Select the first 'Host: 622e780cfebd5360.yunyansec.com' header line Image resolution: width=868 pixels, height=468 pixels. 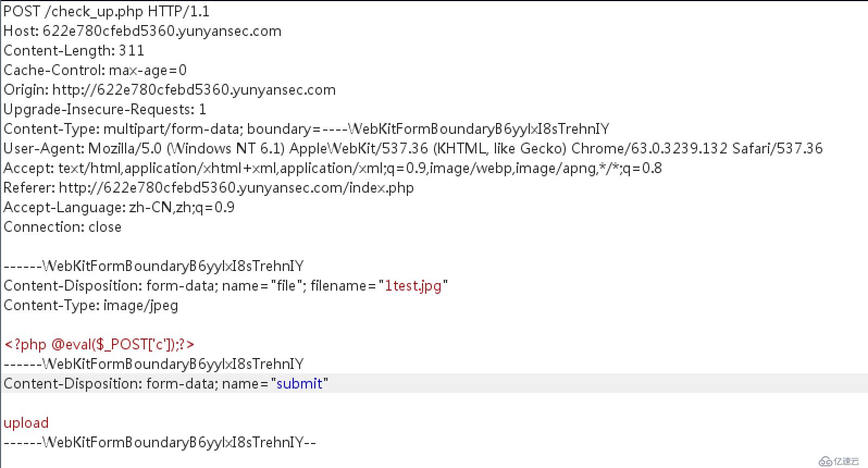click(142, 31)
